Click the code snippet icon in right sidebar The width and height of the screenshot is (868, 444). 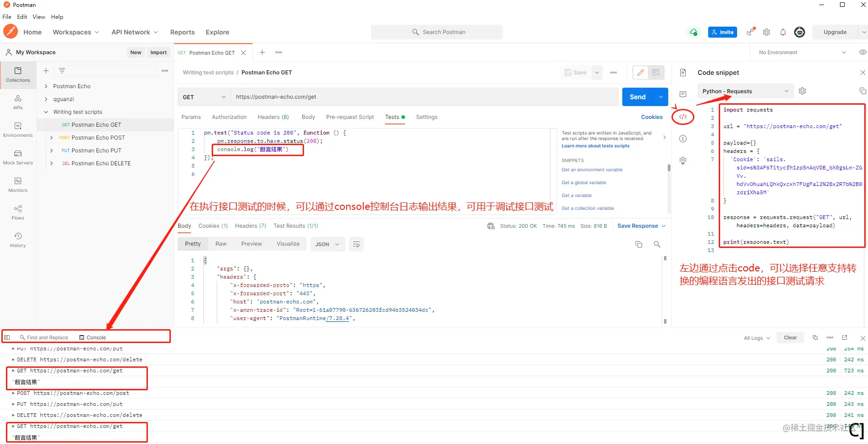(x=683, y=117)
